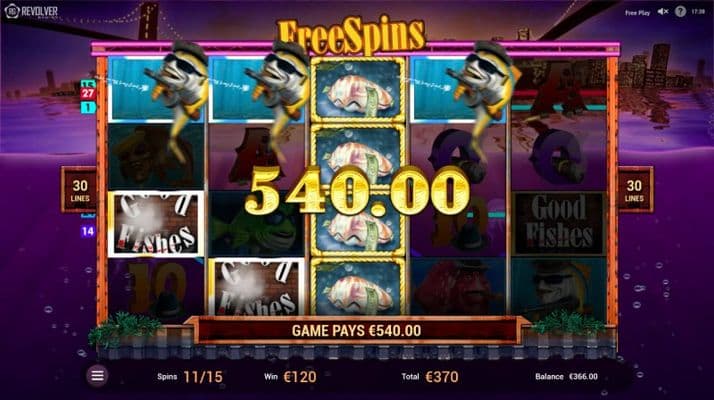Click the 540.00 win amount text
This screenshot has height=400, width=714.
[x=357, y=190]
